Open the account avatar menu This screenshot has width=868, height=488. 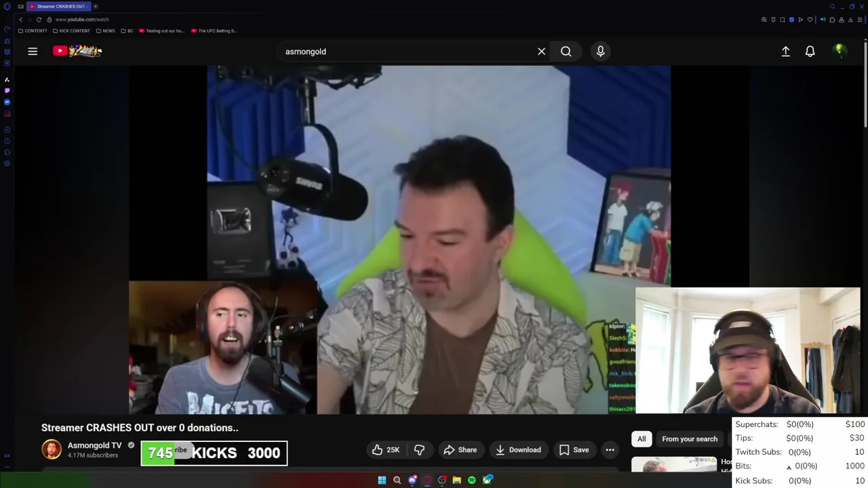click(x=840, y=51)
